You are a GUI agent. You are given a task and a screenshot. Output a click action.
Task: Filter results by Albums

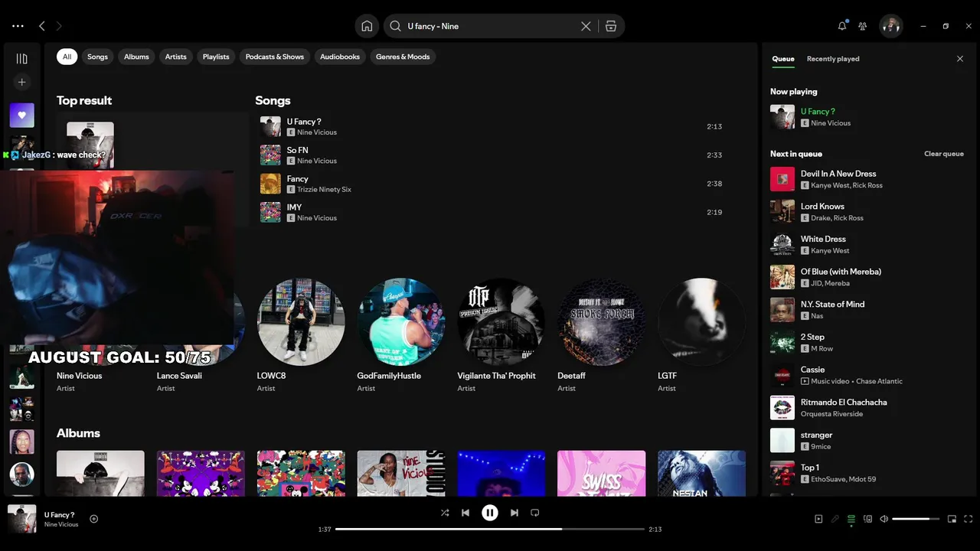pos(136,57)
